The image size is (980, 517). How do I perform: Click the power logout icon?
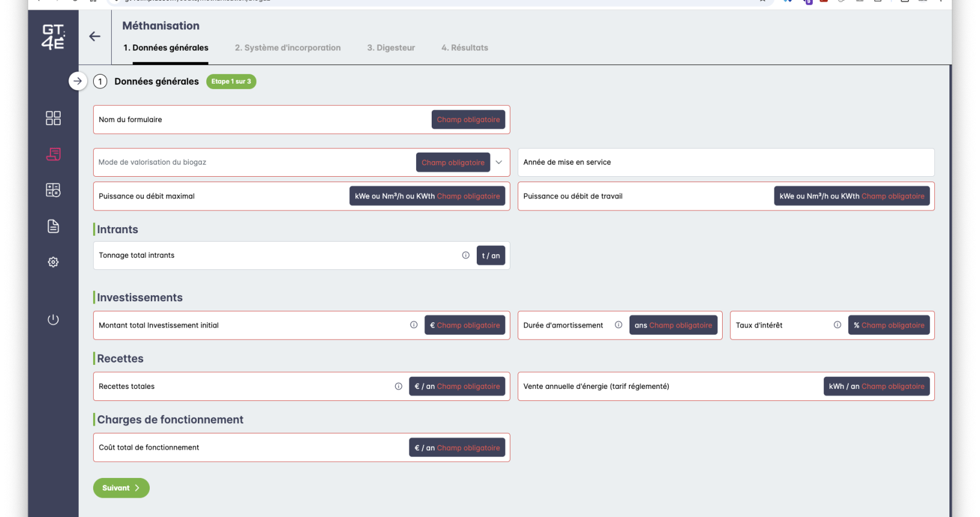pyautogui.click(x=53, y=319)
